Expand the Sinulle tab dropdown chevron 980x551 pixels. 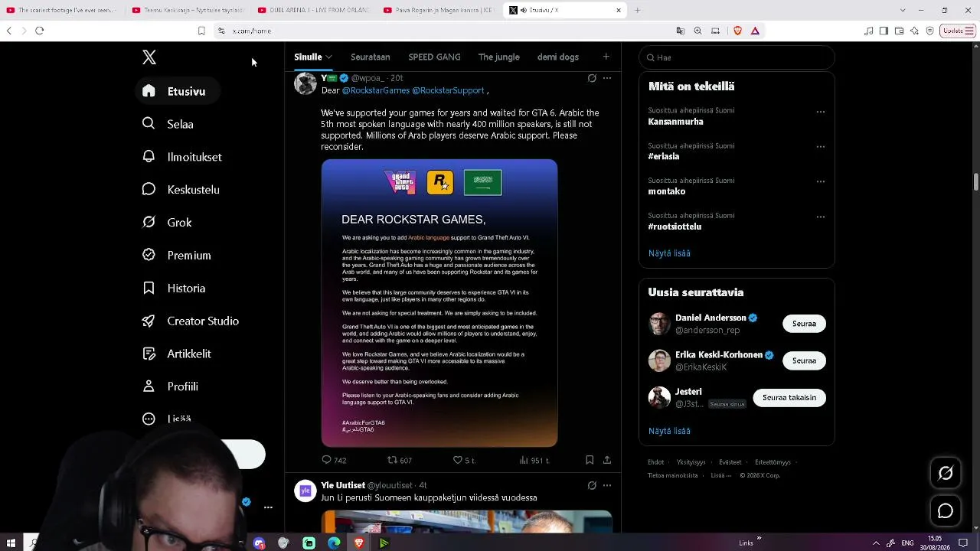328,57
